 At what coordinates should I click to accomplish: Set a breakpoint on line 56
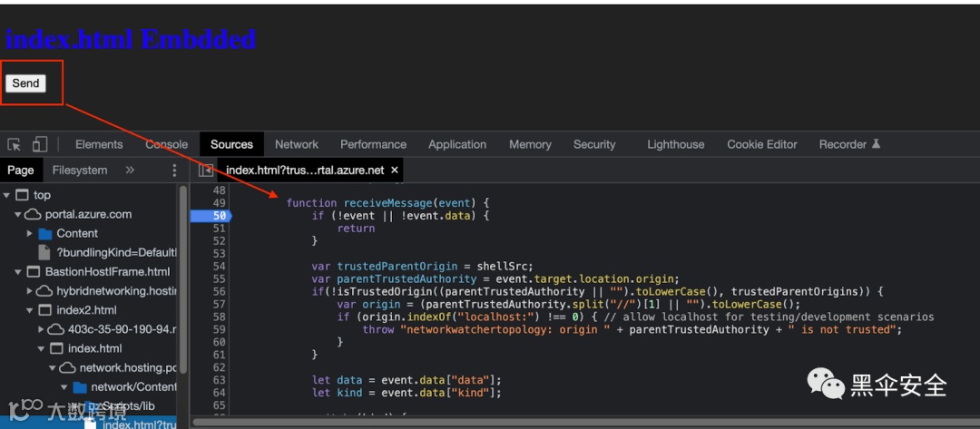coord(219,292)
